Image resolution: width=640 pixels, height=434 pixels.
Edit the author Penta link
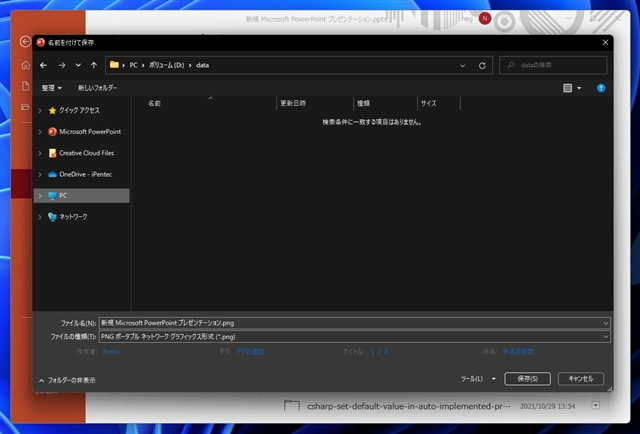coord(111,352)
